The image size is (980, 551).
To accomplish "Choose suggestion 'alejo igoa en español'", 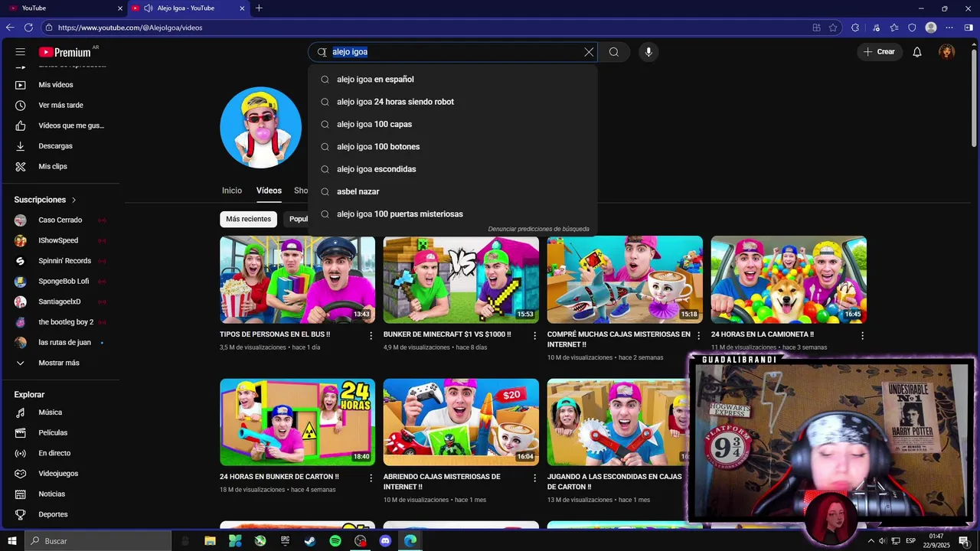I will (x=452, y=80).
